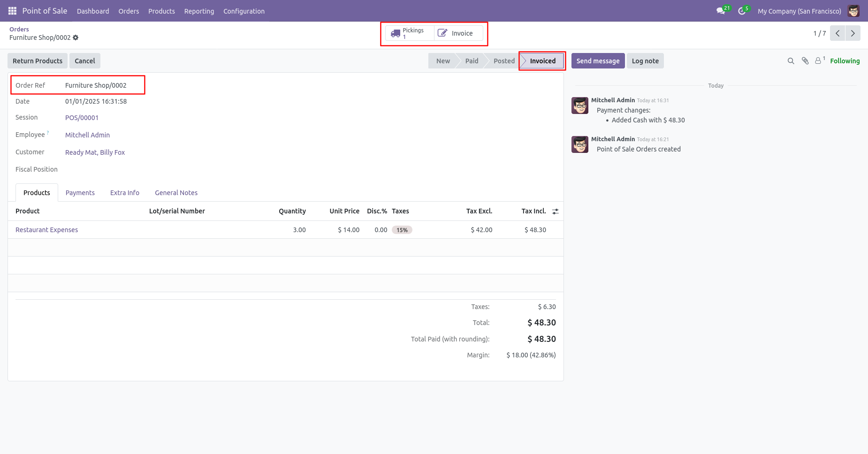The width and height of the screenshot is (868, 454).
Task: Click Mitchell Admin name on Payment changes message
Action: point(613,100)
